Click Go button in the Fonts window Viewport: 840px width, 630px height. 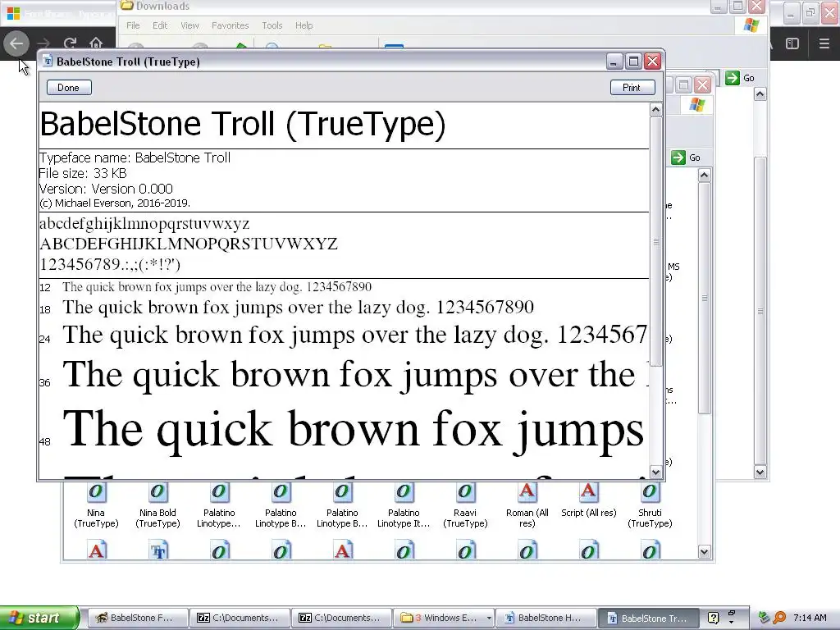(687, 157)
